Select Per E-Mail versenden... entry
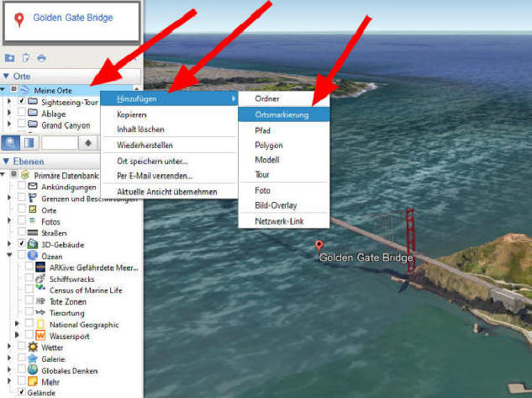The height and width of the screenshot is (398, 532). click(169, 176)
